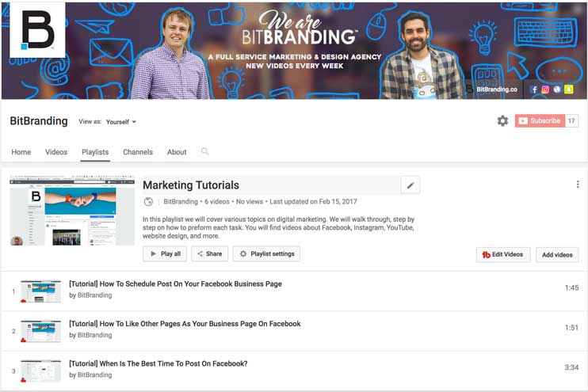Screen dimensions: 588x392
Task: Click the playlist privacy globe icon
Action: [x=148, y=202]
